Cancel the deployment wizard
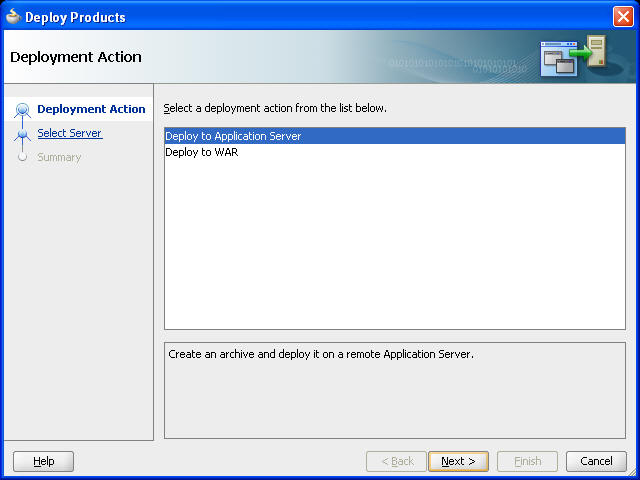Viewport: 640px width, 480px height. point(596,461)
